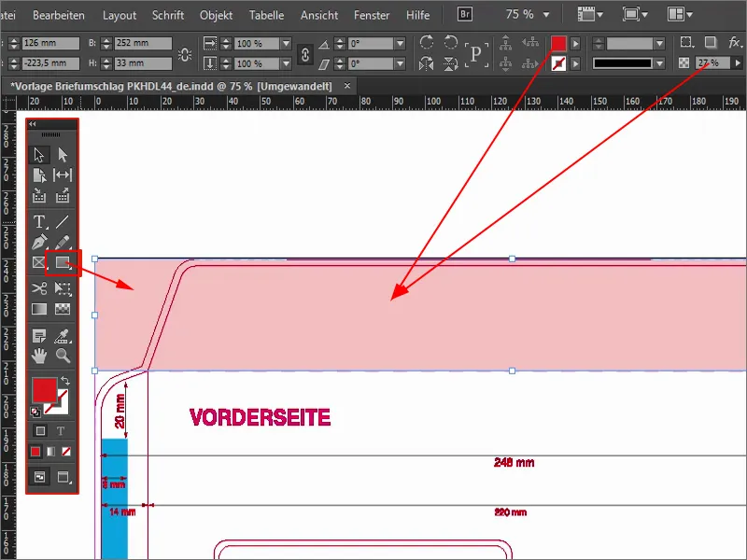Open view options dropdown
This screenshot has width=747, height=560.
590,14
